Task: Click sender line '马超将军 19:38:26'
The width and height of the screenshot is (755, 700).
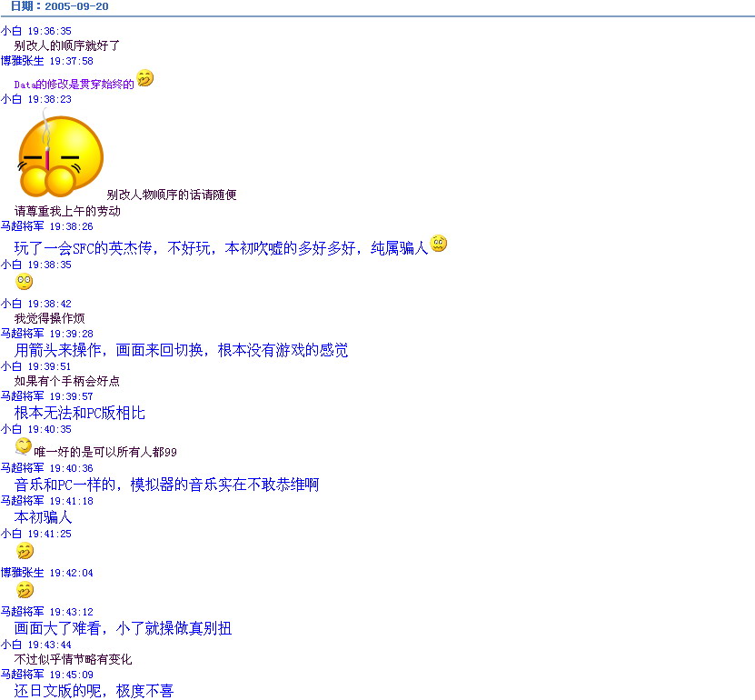Action: point(47,226)
